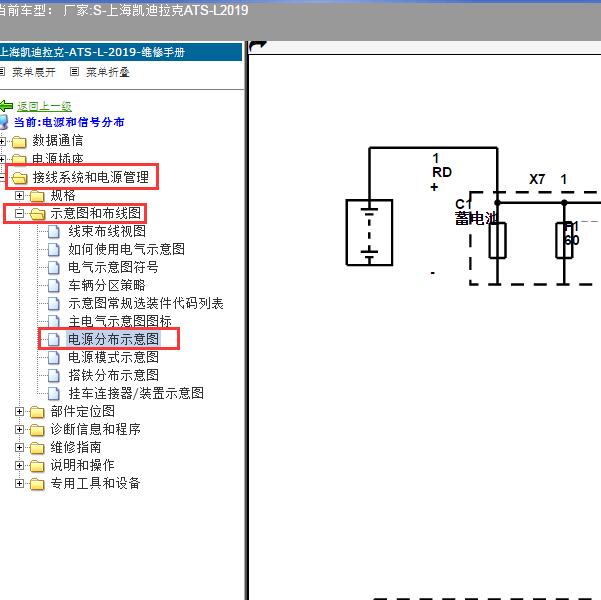Click 搭铁分布示意图 page icon
The width and height of the screenshot is (601, 600).
click(54, 376)
